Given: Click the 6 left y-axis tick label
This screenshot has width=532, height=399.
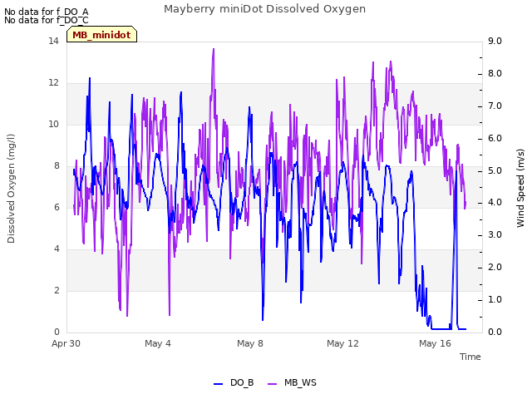Looking at the screenshot, I should pos(57,208).
